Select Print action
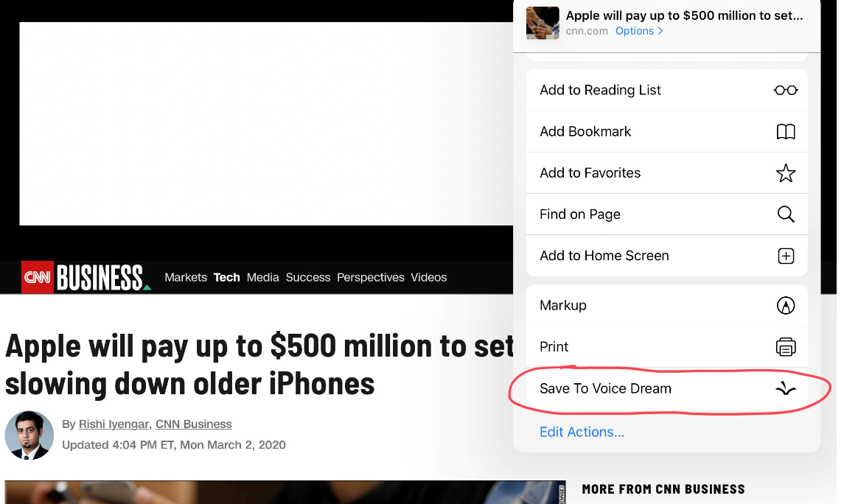 (x=666, y=347)
